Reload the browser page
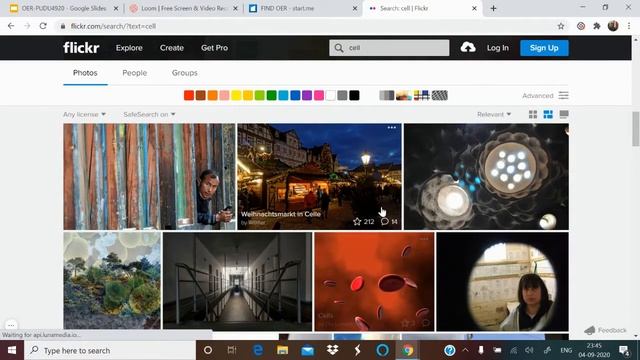This screenshot has width=640, height=360. [43, 26]
